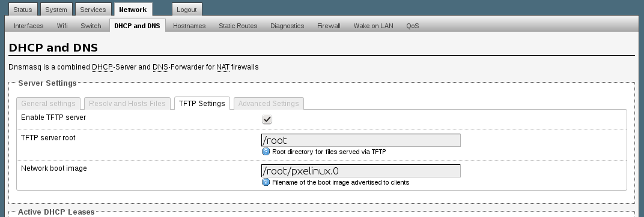Go to the Hostnames subpage

pos(189,26)
